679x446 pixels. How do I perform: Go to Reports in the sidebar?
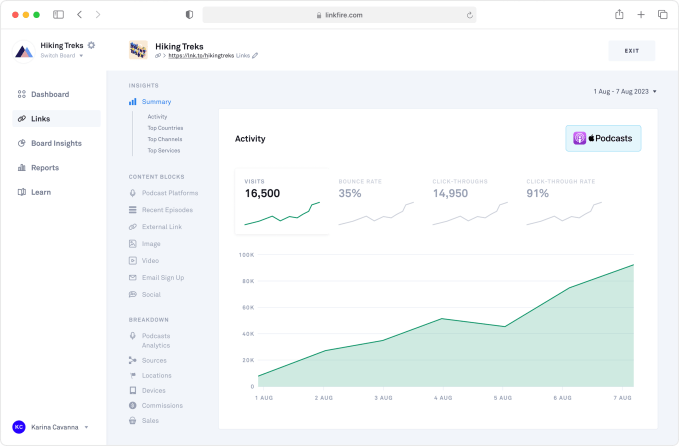tap(44, 168)
